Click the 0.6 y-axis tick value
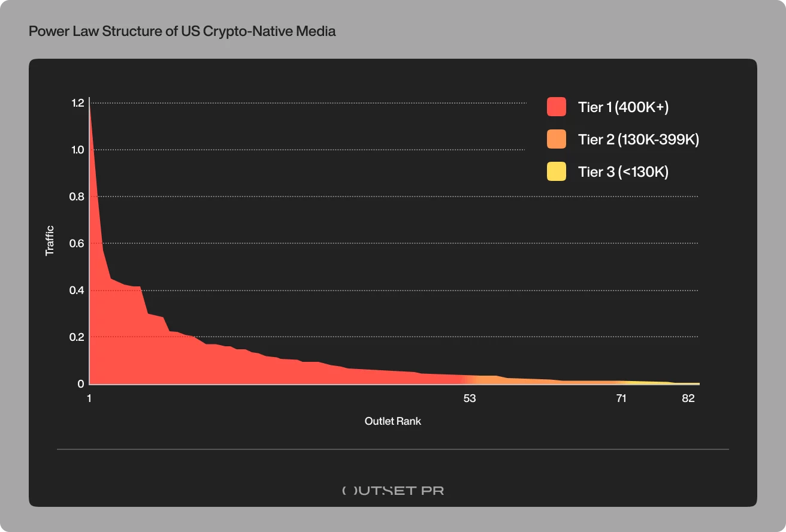The width and height of the screenshot is (786, 532). tap(78, 243)
